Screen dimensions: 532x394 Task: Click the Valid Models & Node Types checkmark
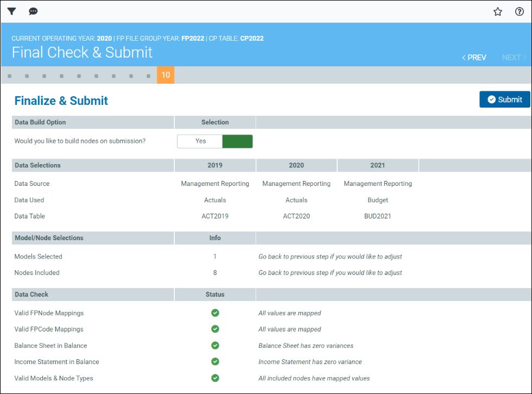pyautogui.click(x=215, y=378)
